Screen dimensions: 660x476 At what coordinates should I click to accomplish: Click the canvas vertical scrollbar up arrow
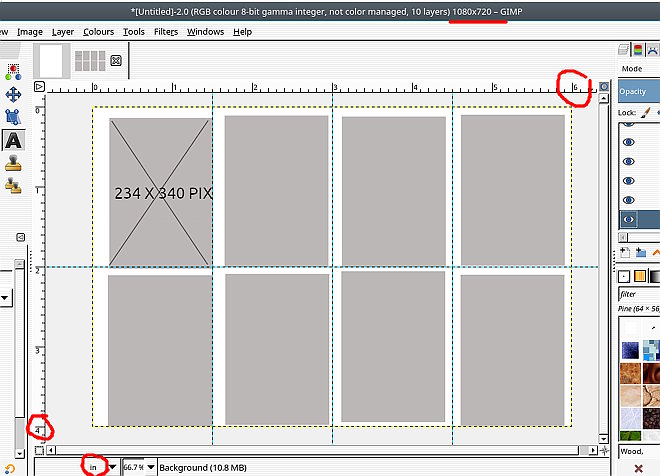(x=604, y=98)
